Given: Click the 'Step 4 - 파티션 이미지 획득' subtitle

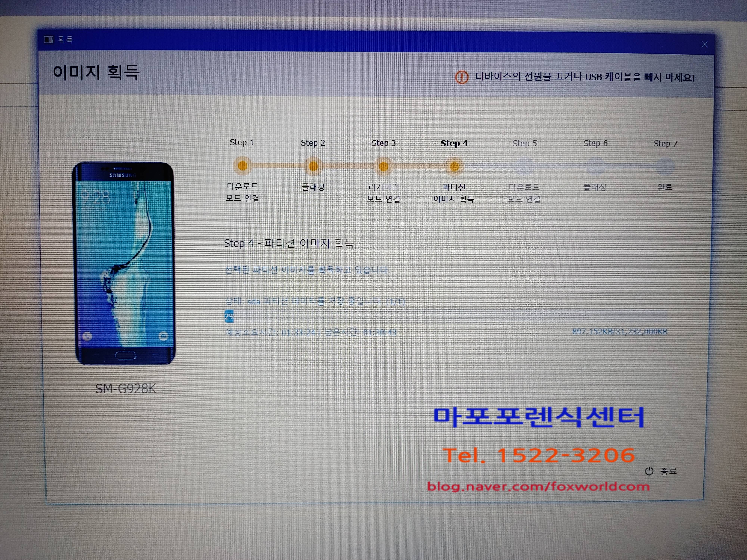Looking at the screenshot, I should point(289,243).
